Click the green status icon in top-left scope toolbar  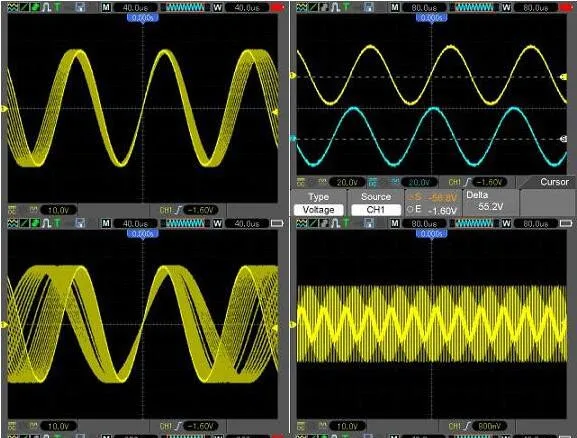coord(35,7)
